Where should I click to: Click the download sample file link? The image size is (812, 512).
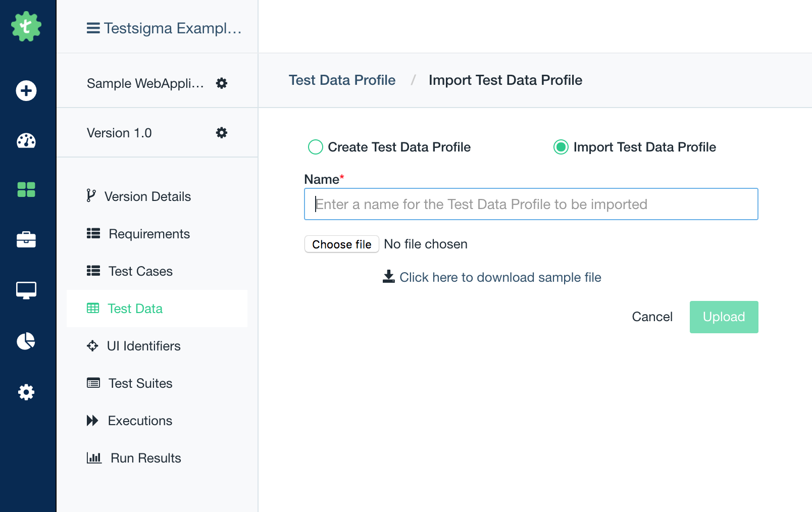pyautogui.click(x=499, y=277)
